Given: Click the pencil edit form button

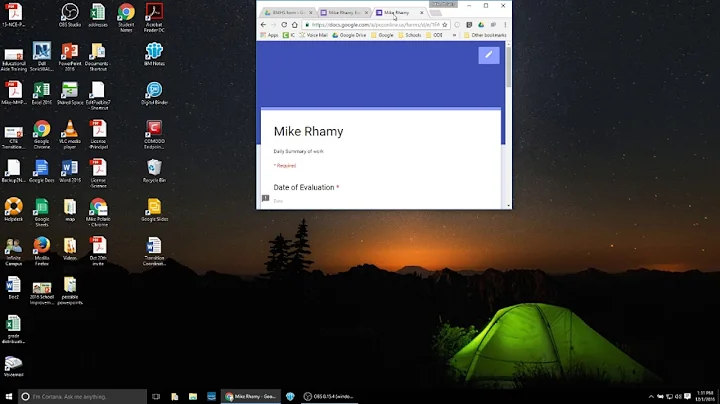Looking at the screenshot, I should click(489, 55).
